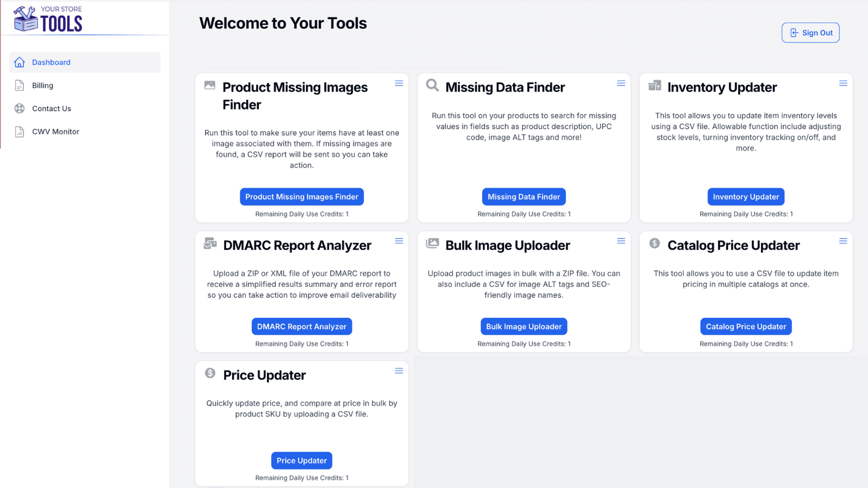Click the image icon on Product Missing Images Finder card
Image resolution: width=868 pixels, height=488 pixels.
tap(209, 85)
